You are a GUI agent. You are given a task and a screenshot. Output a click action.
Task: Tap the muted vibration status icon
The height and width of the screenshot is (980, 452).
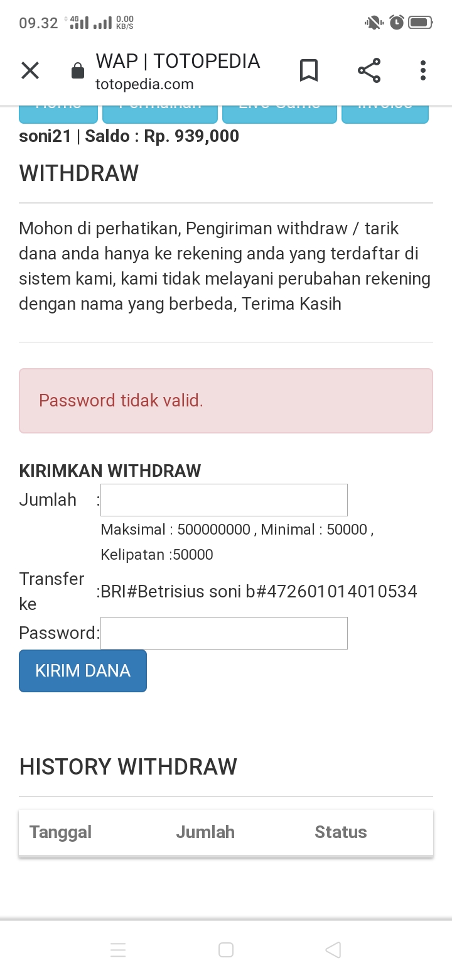(374, 23)
